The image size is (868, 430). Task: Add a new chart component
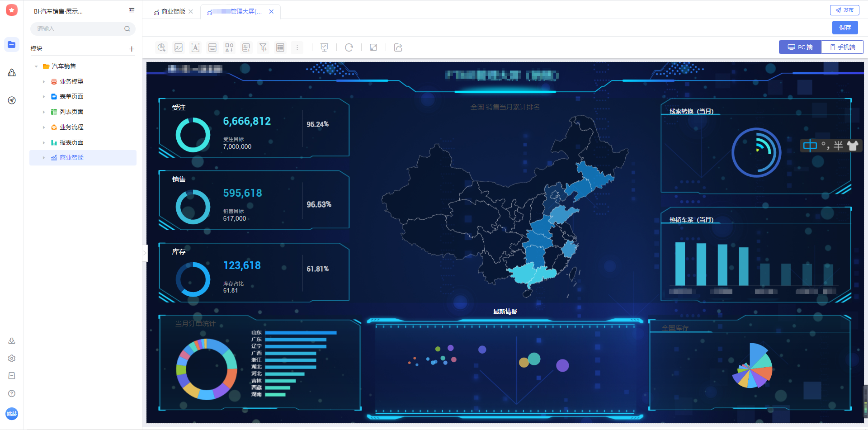(x=161, y=47)
